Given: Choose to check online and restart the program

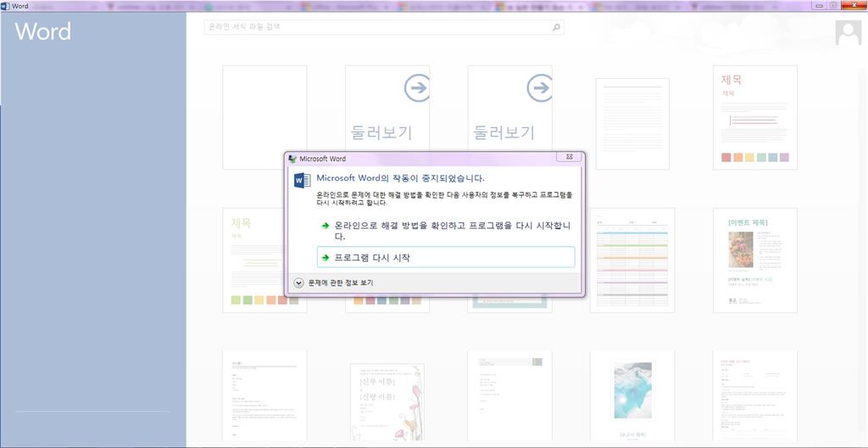Looking at the screenshot, I should [x=446, y=231].
